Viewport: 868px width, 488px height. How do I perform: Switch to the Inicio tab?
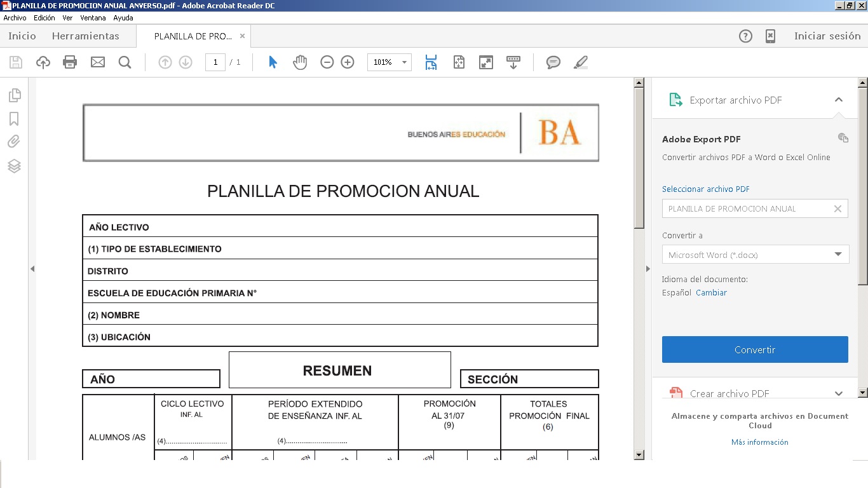tap(22, 36)
